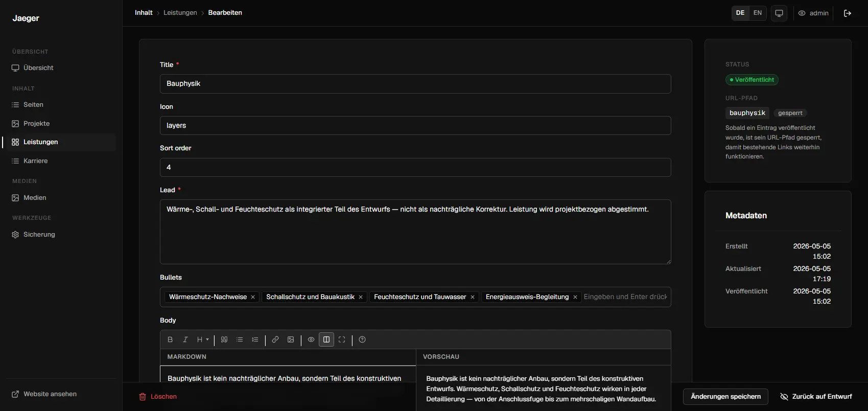Click the Website ansehen link
Image resolution: width=868 pixels, height=411 pixels.
tap(44, 394)
